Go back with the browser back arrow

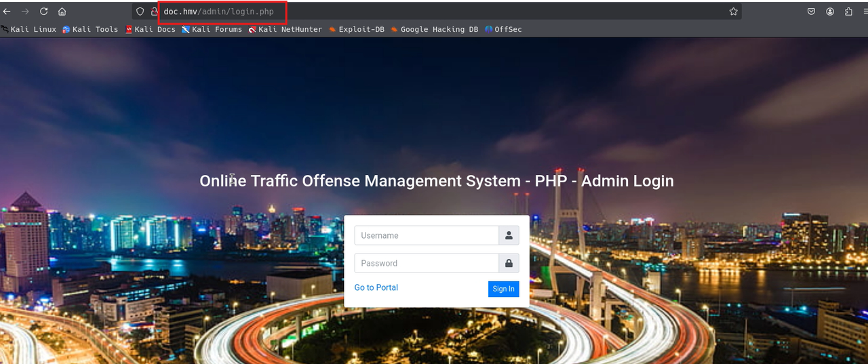(x=7, y=12)
